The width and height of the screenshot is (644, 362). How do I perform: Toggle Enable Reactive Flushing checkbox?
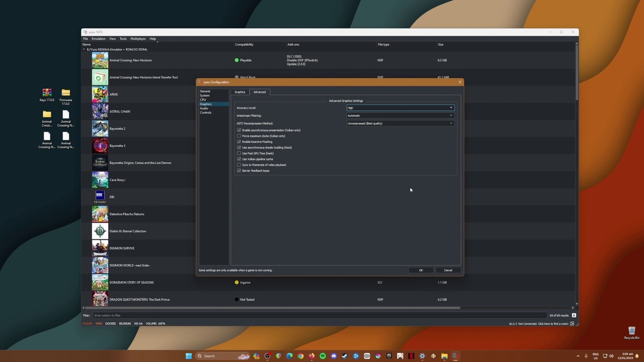pos(239,142)
